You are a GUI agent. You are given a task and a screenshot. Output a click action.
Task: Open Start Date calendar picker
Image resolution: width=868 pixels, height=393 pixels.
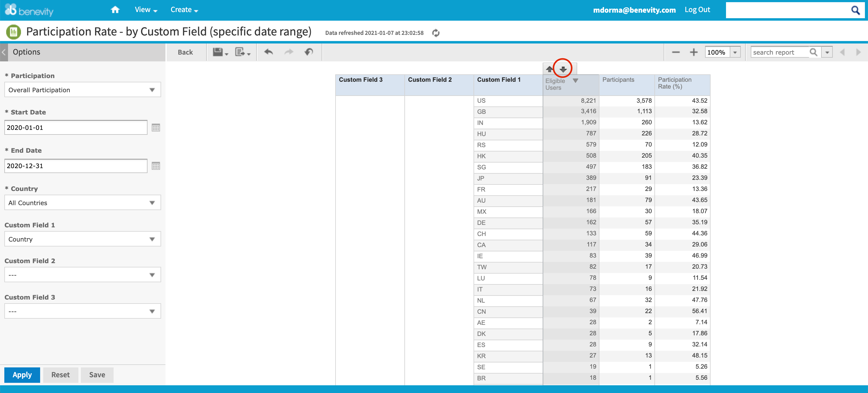pos(156,128)
